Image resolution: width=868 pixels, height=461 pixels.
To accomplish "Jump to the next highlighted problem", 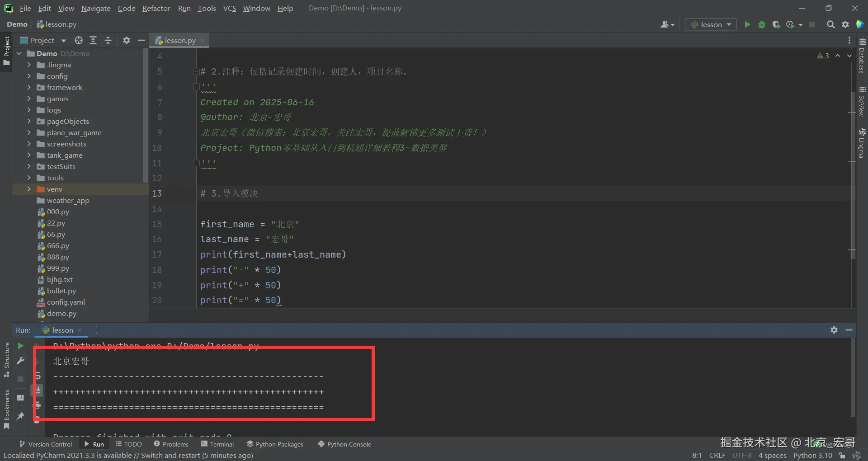I will (849, 56).
